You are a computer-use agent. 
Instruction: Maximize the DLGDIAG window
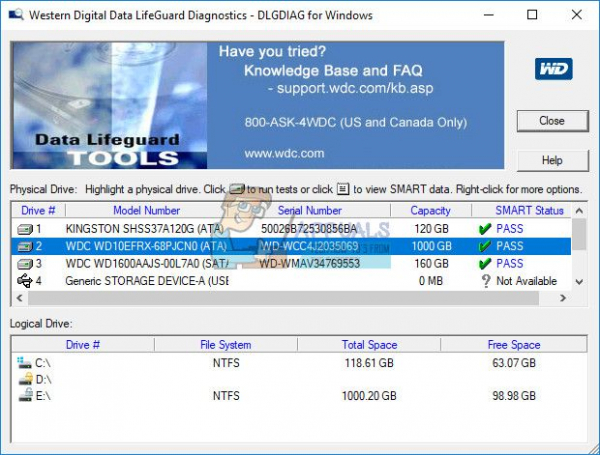532,15
